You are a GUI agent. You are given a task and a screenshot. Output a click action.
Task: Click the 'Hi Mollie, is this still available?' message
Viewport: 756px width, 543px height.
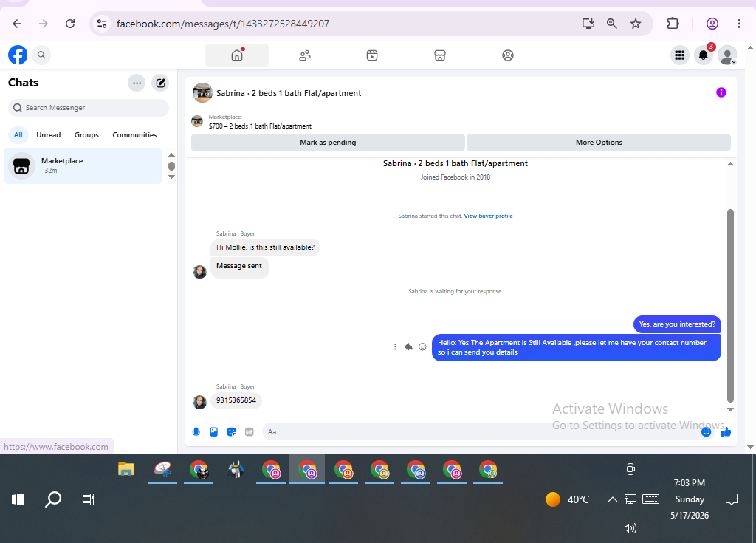[265, 247]
